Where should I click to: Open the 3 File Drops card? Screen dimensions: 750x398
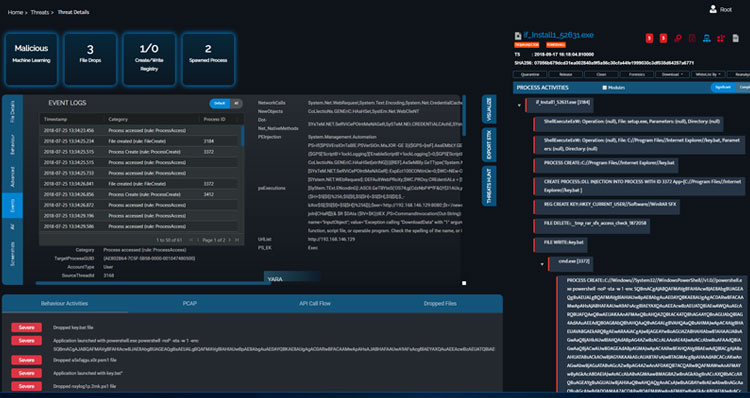point(90,59)
